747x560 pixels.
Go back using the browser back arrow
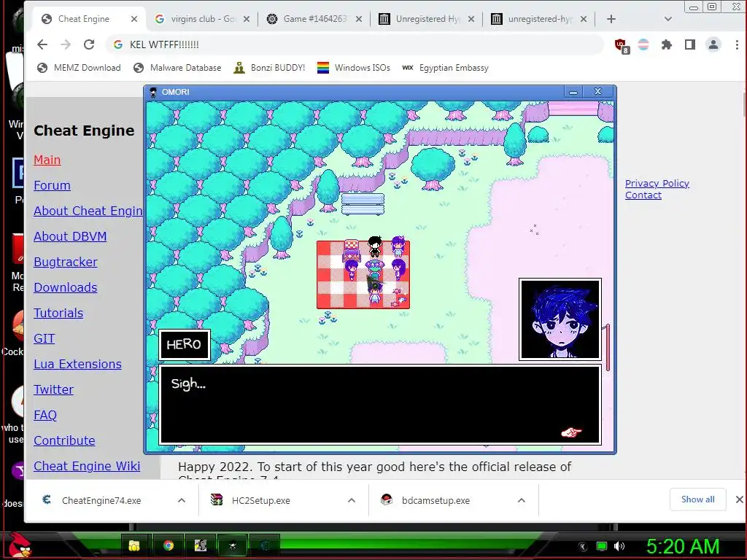pos(42,44)
